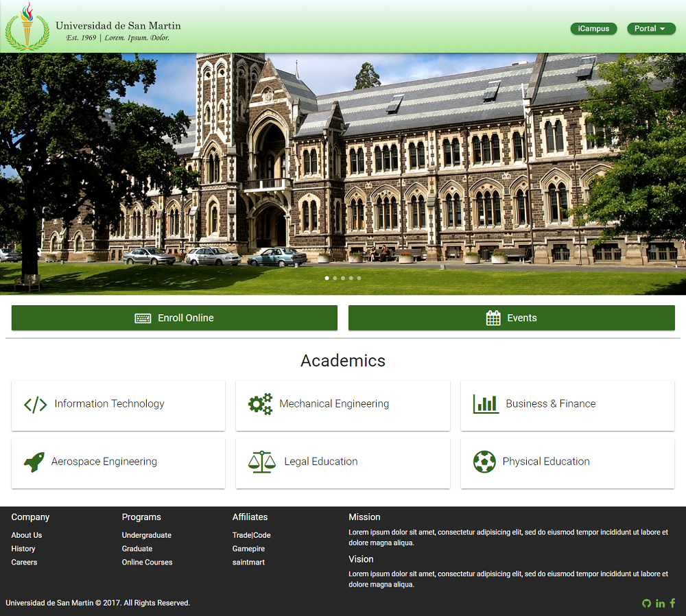Open the LinkedIn icon in footer
This screenshot has height=616, width=686.
[660, 603]
